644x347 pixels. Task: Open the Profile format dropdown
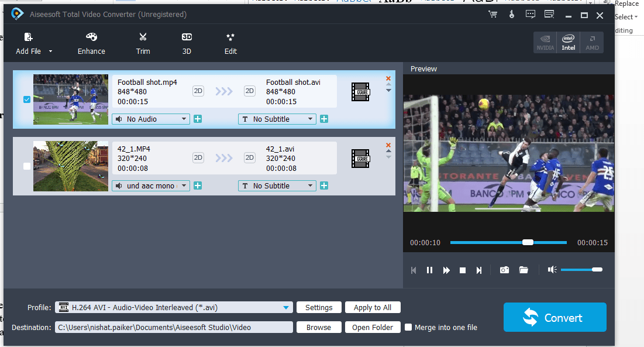[174, 308]
